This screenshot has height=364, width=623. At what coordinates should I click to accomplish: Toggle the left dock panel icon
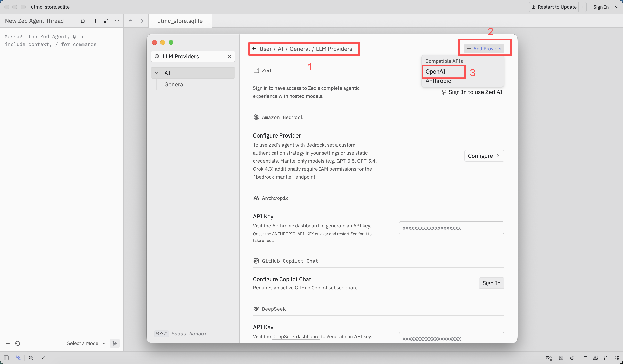6,358
